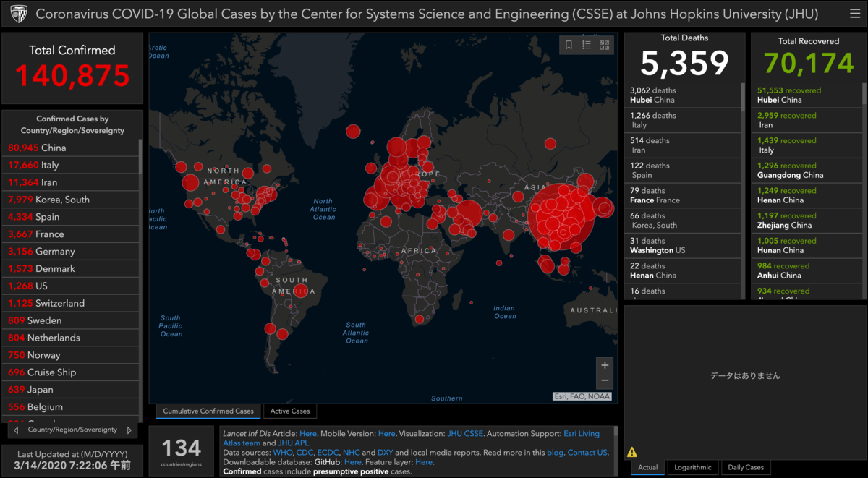This screenshot has width=868, height=478.
Task: Click 1,296 recovered Guangdong China entry
Action: [807, 171]
